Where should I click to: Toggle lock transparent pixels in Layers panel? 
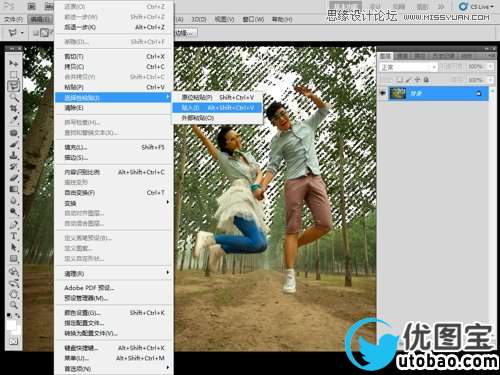(x=400, y=80)
